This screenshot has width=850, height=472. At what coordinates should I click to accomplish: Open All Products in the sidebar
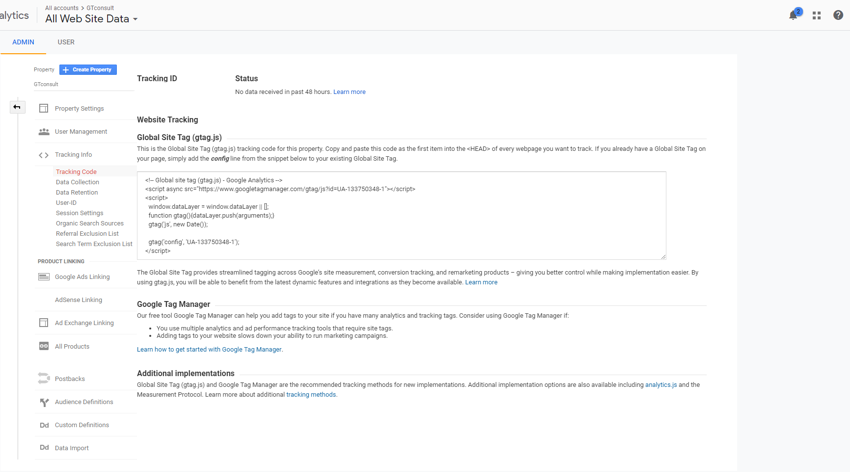tap(72, 346)
